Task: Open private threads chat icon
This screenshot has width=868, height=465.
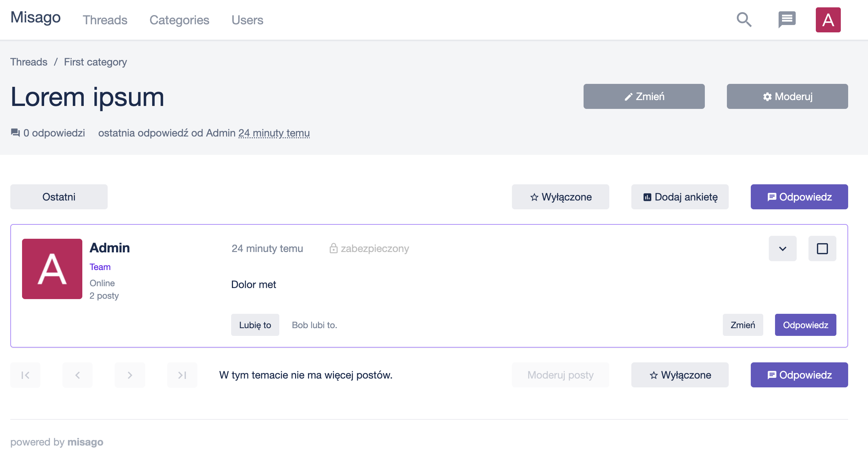Action: (787, 20)
